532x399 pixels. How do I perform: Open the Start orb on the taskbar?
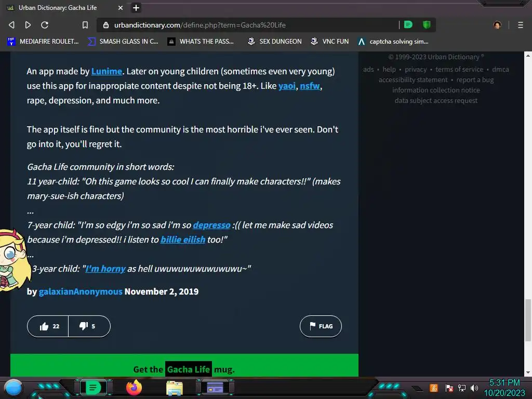[x=14, y=388]
